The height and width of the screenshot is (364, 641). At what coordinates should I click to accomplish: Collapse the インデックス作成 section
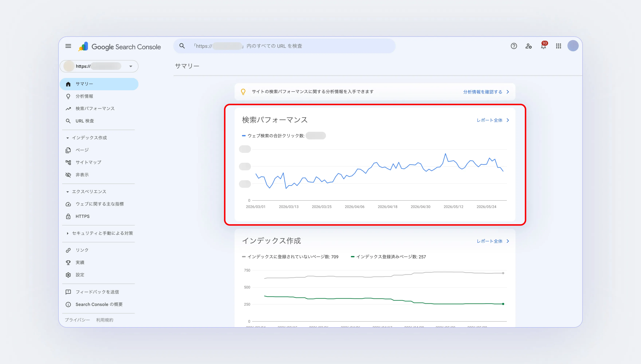coord(67,138)
